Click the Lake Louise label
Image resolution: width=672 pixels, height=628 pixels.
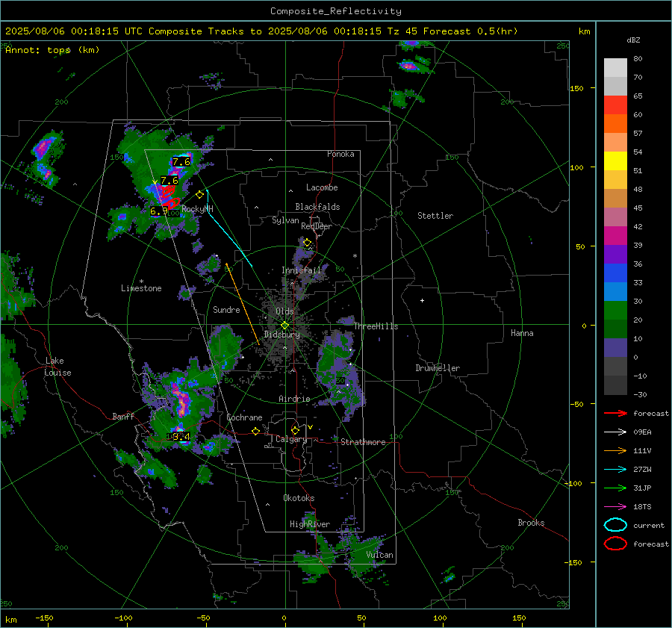[x=58, y=367]
